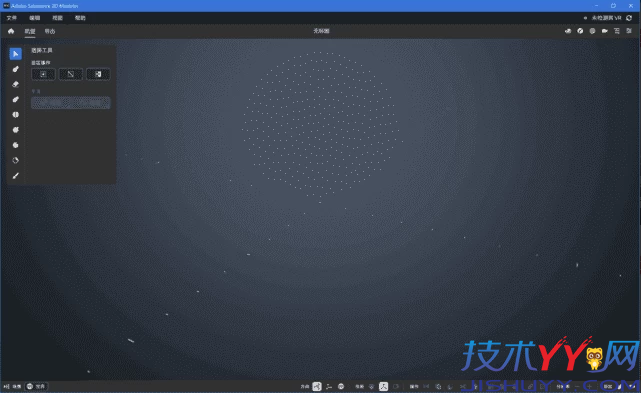641x393 pixels.
Task: Switch to the 导出 tab
Action: (50, 31)
